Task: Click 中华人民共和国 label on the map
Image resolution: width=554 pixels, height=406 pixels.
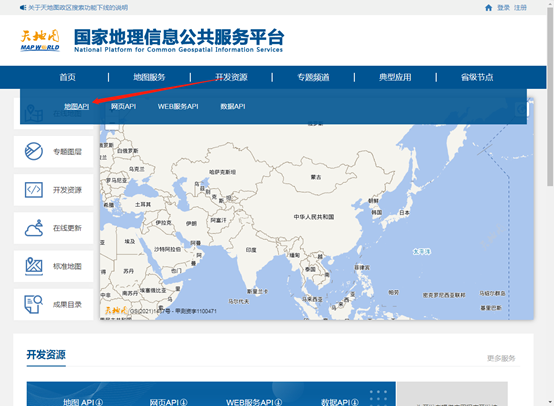Action: click(314, 217)
